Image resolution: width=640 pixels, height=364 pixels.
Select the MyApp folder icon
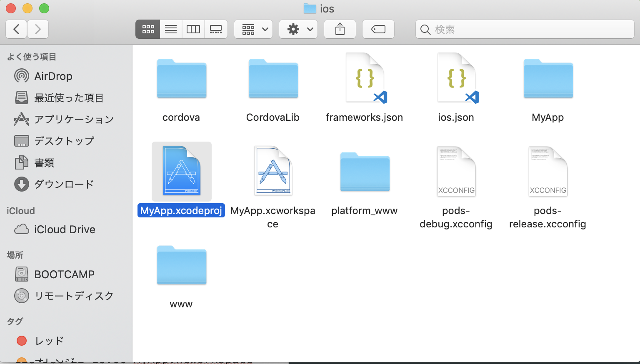[x=548, y=78]
